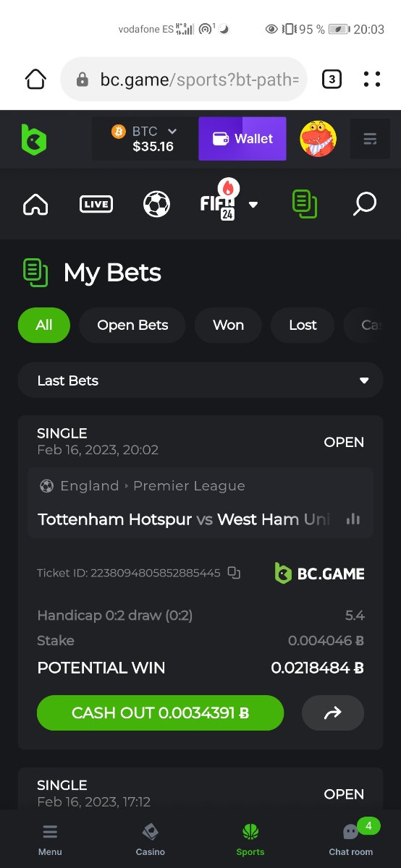Open the LIVE events icon
Viewport: 401px width, 868px height.
(96, 205)
